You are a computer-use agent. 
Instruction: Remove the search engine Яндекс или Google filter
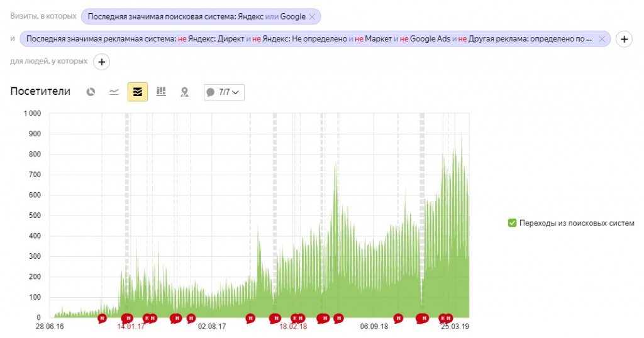[312, 17]
